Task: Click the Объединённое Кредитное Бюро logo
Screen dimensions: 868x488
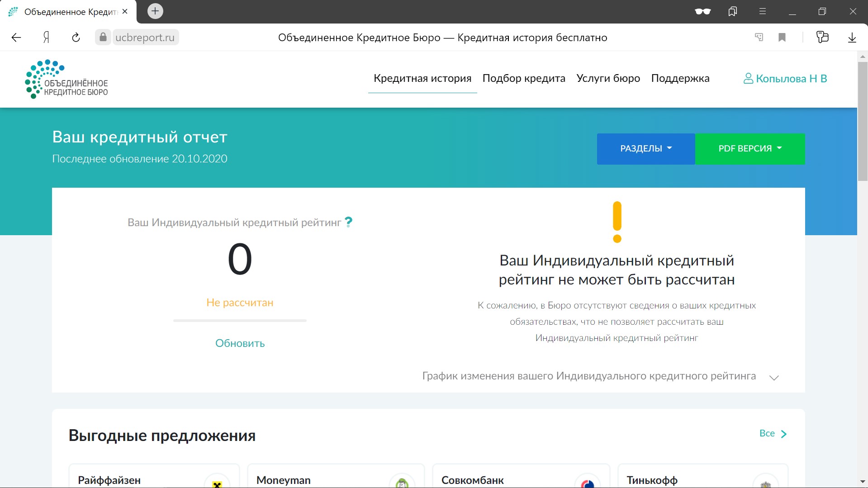Action: [66, 79]
